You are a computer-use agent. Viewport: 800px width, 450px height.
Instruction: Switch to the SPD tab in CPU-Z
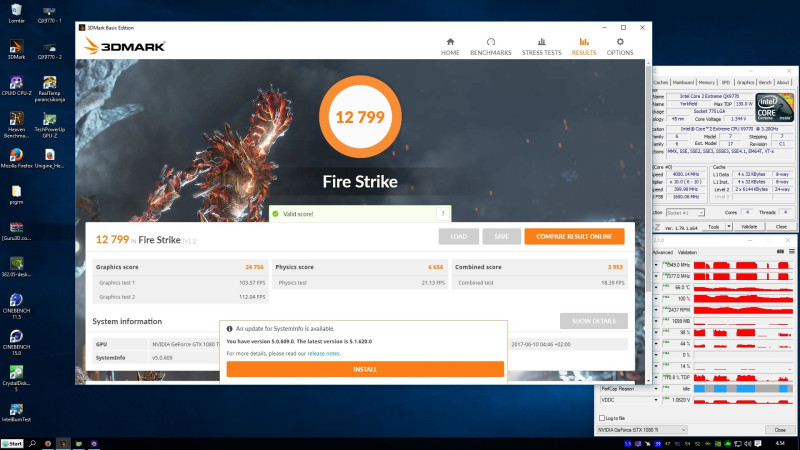coord(726,82)
